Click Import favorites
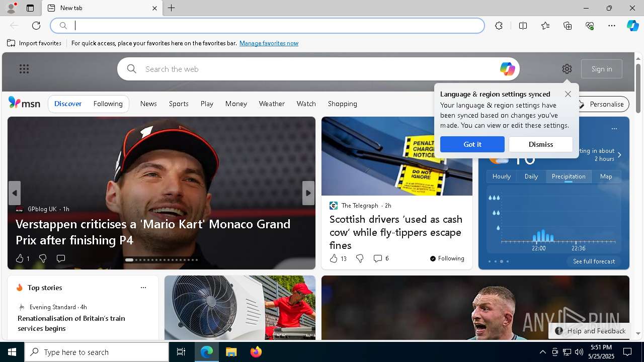 pyautogui.click(x=34, y=43)
